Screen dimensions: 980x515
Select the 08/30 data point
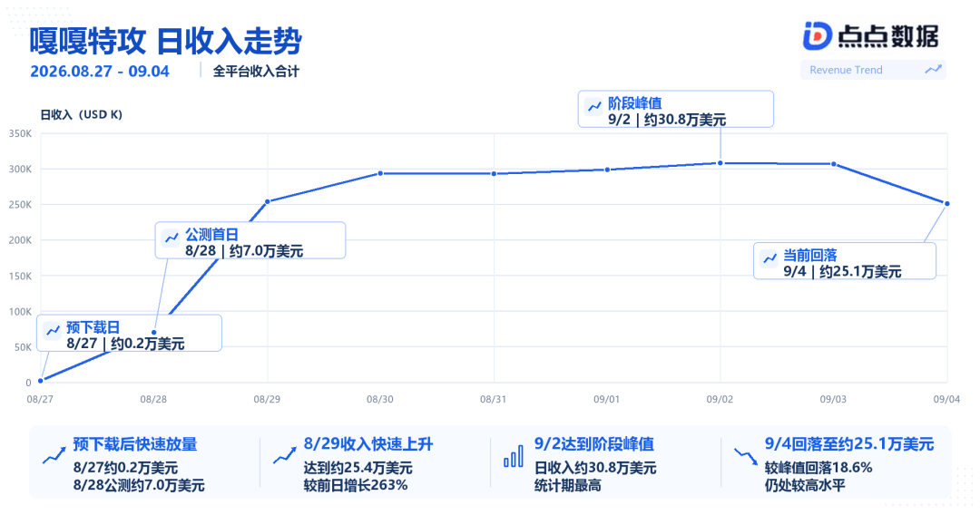(x=380, y=173)
